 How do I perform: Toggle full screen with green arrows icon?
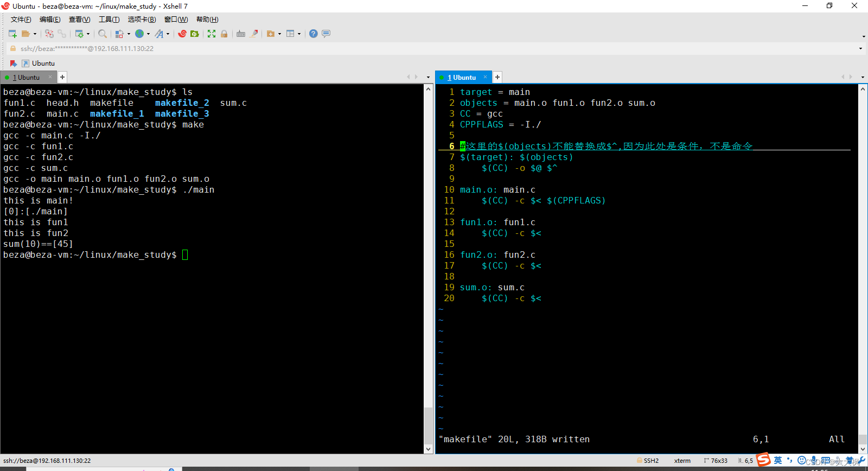[212, 34]
